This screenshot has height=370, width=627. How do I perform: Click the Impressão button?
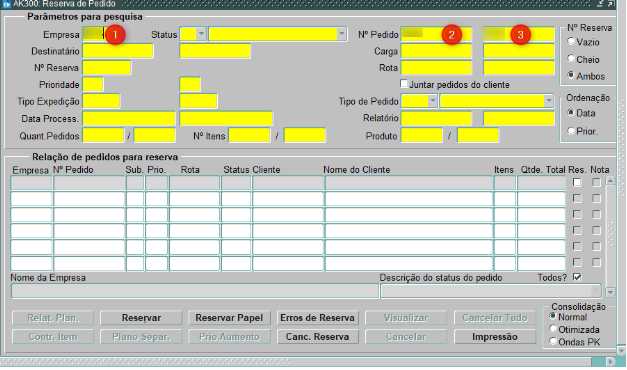tap(495, 337)
